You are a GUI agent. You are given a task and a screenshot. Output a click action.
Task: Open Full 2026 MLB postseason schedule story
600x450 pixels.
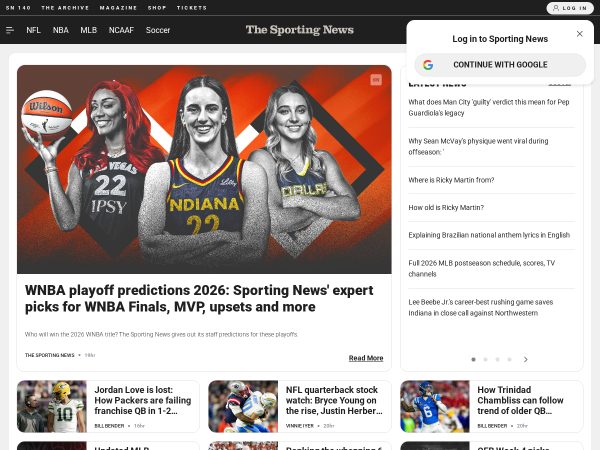(x=481, y=268)
